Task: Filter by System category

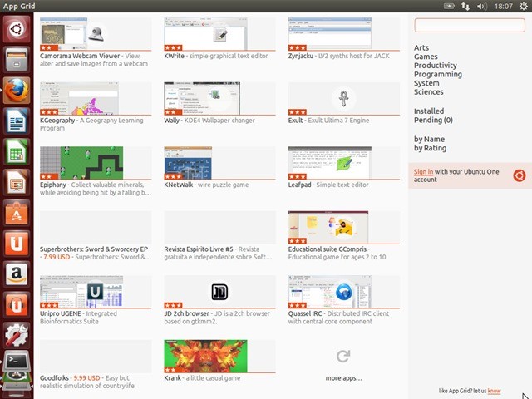Action: [426, 83]
